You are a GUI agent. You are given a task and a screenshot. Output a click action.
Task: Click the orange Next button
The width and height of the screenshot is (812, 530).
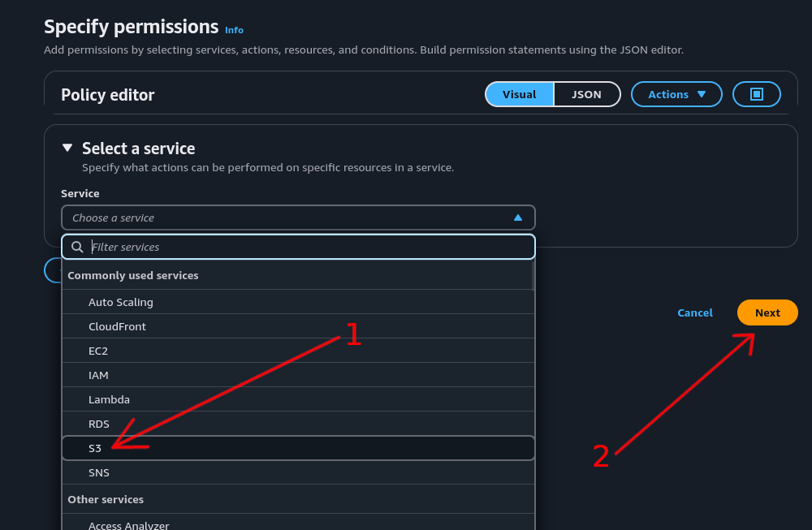(767, 312)
